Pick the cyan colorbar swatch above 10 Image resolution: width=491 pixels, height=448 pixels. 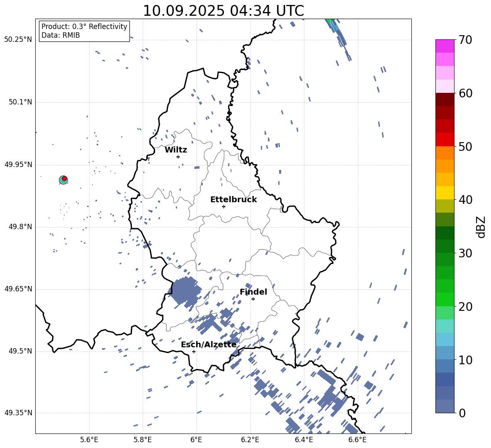pyautogui.click(x=445, y=339)
